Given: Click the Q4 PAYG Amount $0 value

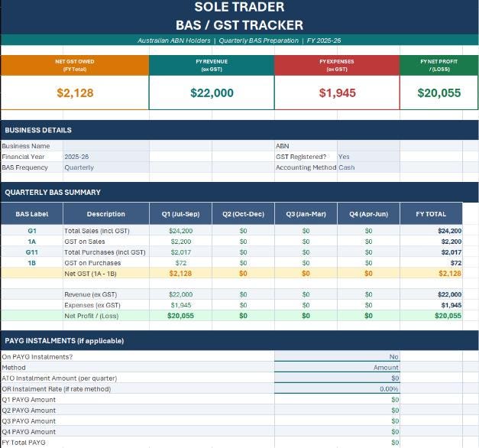Looking at the screenshot, I should coord(395,432).
